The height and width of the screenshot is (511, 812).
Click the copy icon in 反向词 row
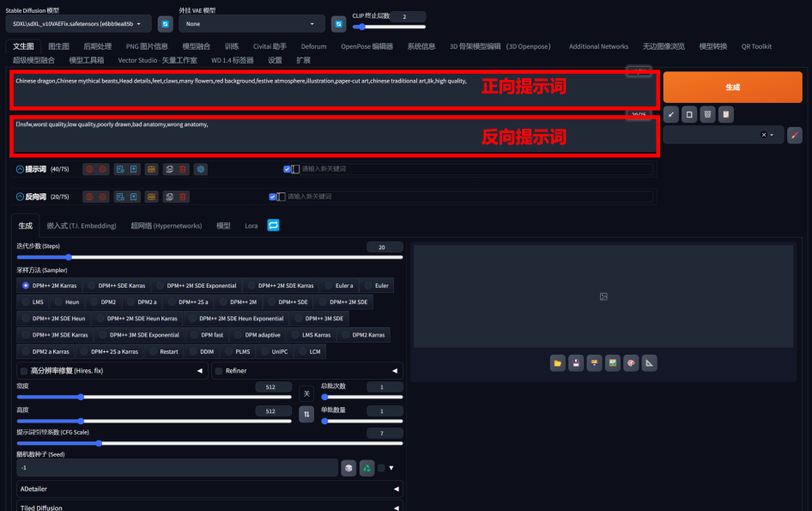pos(169,197)
